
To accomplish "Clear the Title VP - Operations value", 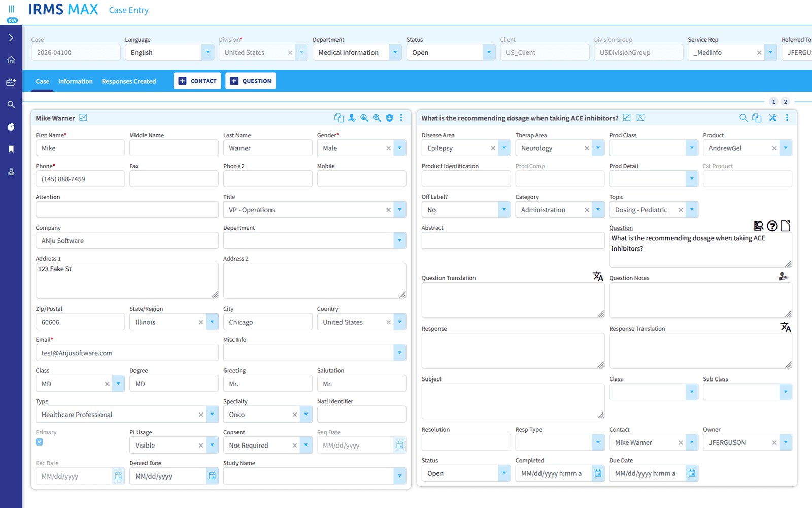I will point(389,210).
